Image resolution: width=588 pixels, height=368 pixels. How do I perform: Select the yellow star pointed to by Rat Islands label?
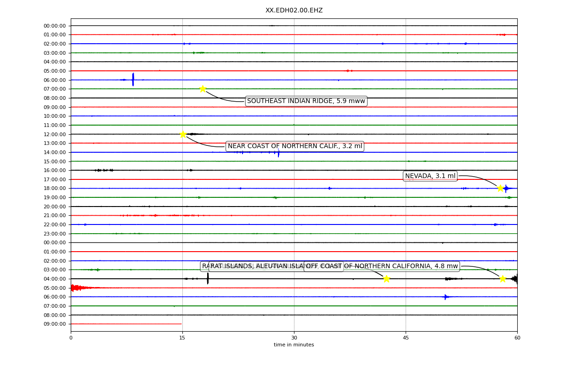(386, 279)
